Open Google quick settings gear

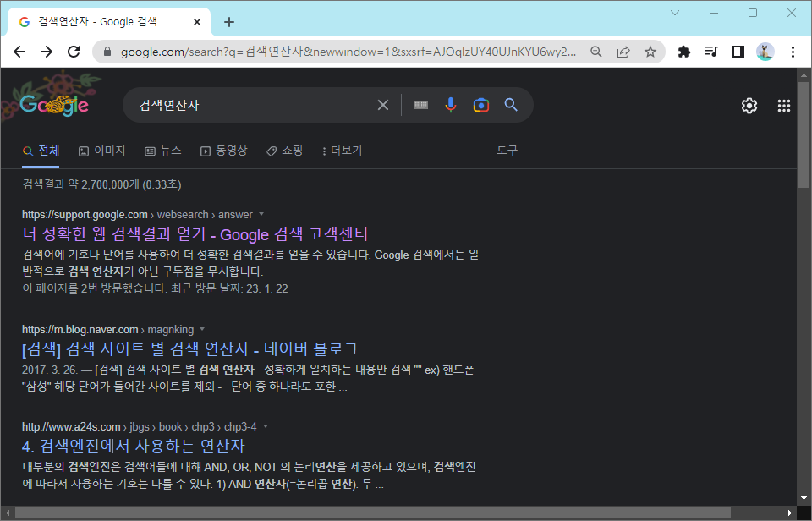click(x=749, y=106)
